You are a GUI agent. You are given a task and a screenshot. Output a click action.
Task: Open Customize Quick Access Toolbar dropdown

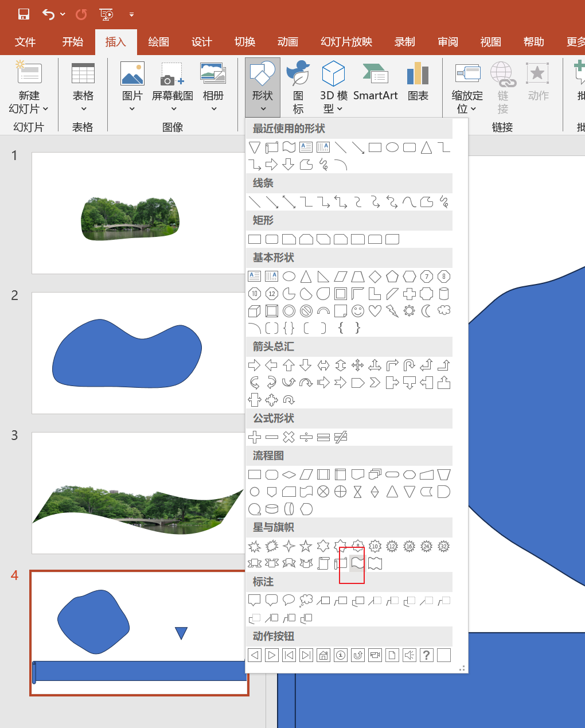click(x=131, y=14)
